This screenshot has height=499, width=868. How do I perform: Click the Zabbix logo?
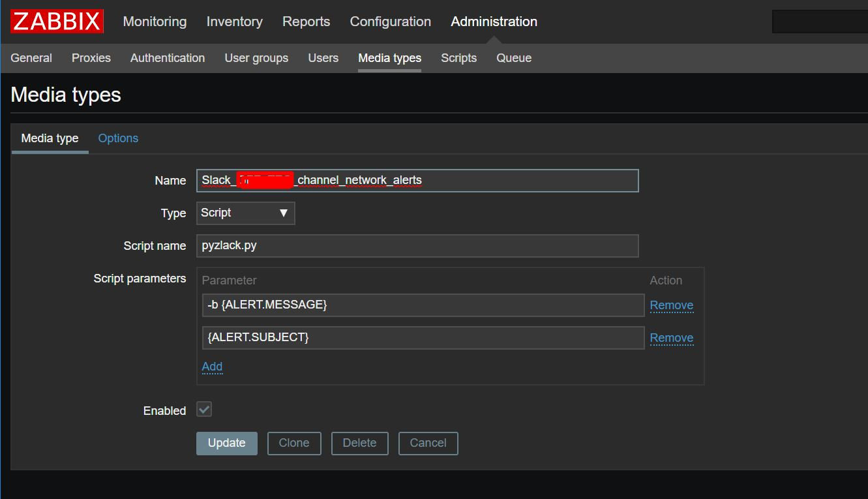click(x=57, y=22)
